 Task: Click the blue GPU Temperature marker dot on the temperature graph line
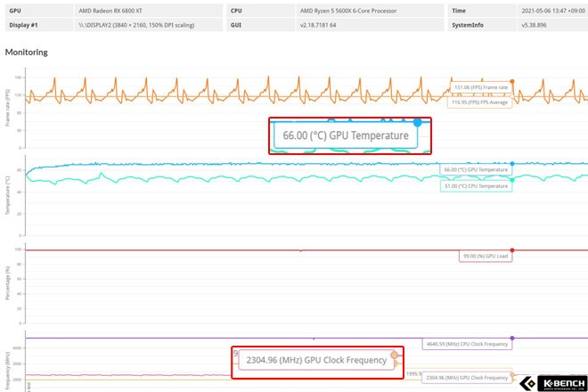pyautogui.click(x=512, y=164)
